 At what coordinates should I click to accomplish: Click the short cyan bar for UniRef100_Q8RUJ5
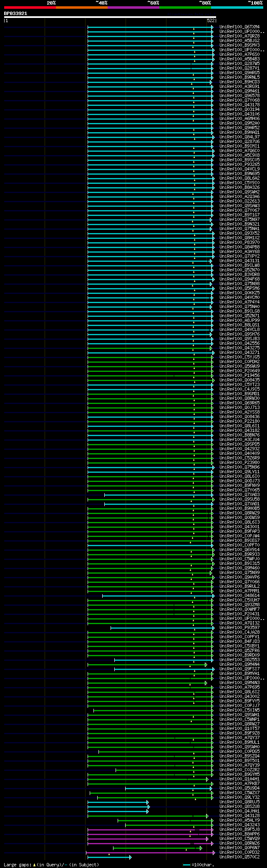coord(118,802)
